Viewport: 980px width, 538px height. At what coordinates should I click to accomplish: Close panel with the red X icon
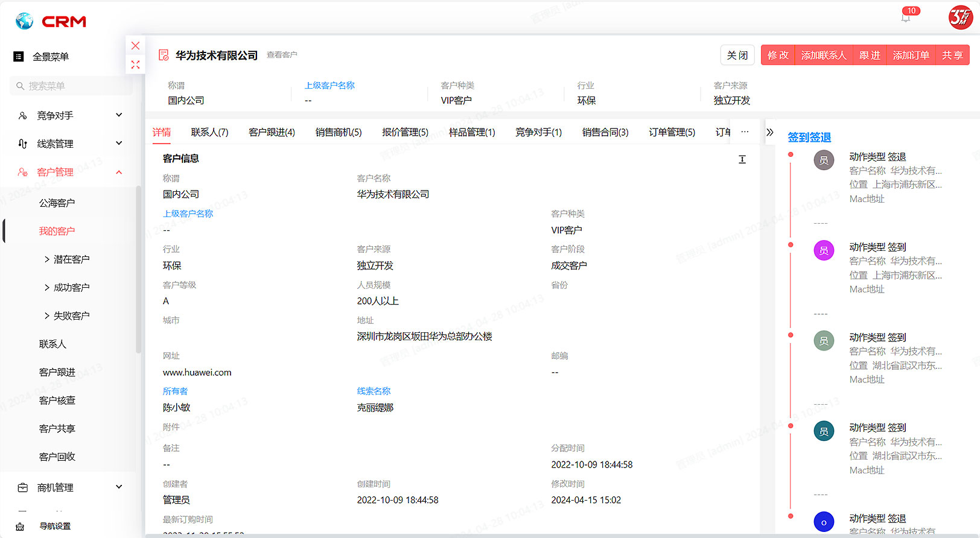point(135,46)
